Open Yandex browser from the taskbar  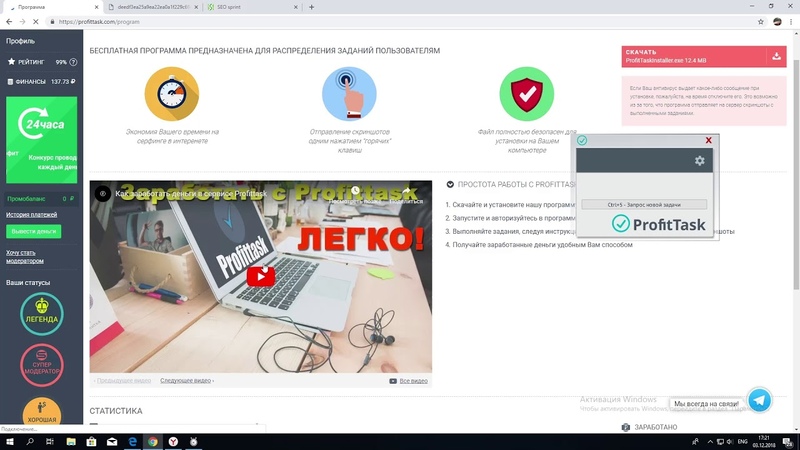173,442
